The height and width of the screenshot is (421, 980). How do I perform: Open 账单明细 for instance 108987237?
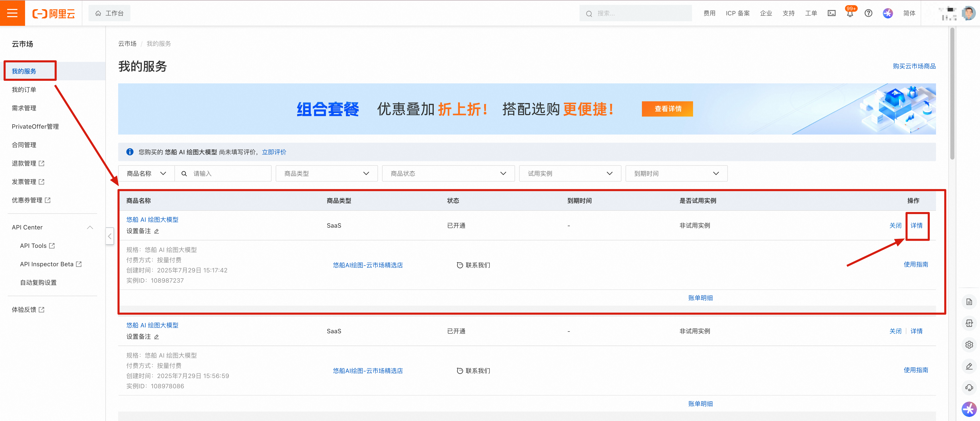coord(700,298)
